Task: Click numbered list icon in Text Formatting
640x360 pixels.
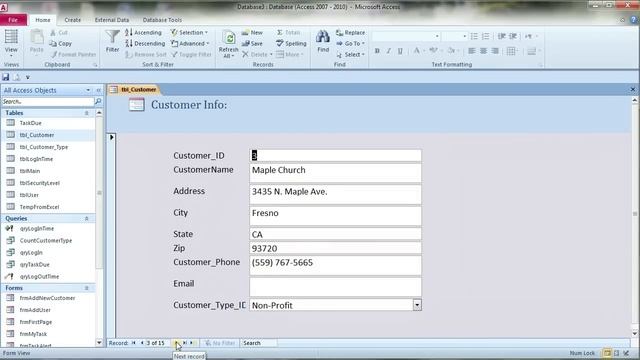Action: click(486, 36)
